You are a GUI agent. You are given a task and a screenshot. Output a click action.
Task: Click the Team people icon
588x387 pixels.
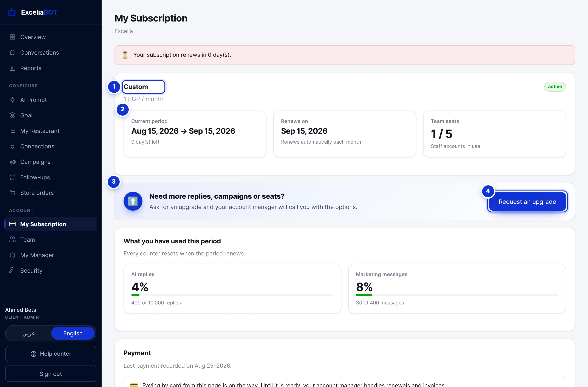tap(12, 240)
